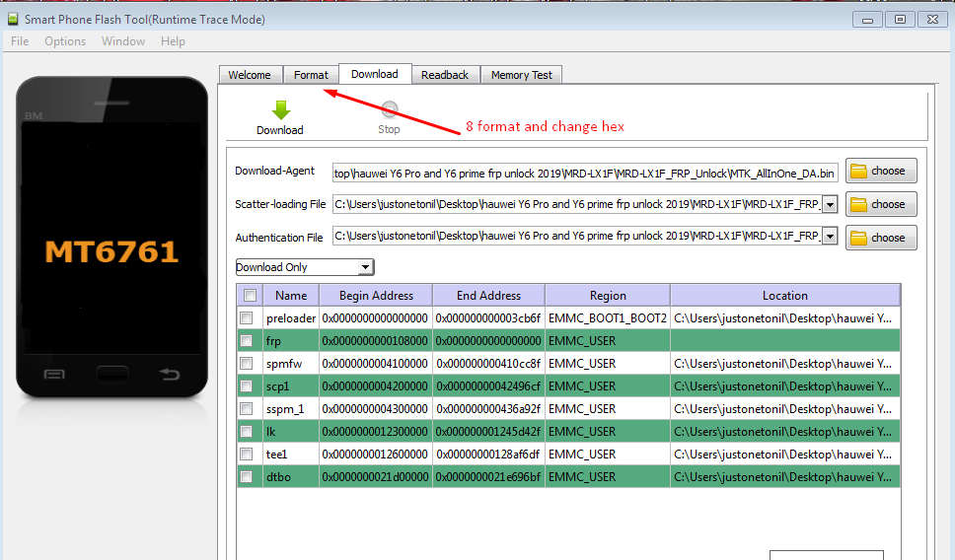Enable the spmfw partition checkbox

tap(246, 364)
